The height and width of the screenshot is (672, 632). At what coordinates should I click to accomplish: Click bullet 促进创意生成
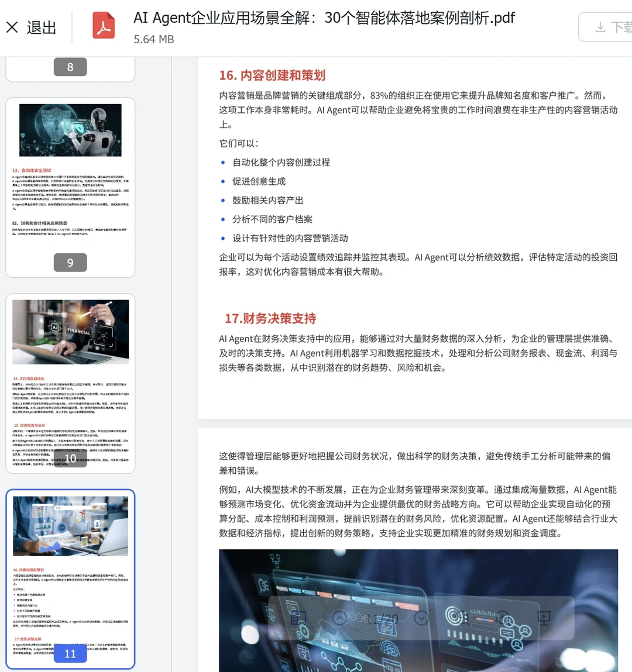pos(259,181)
